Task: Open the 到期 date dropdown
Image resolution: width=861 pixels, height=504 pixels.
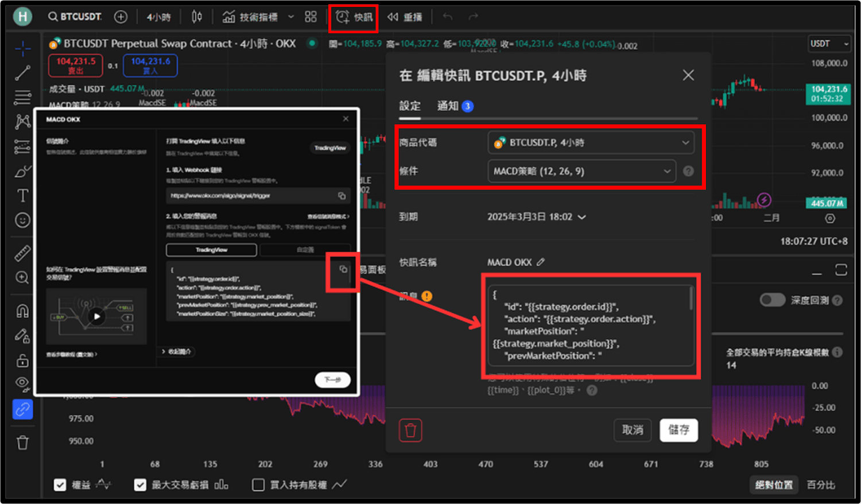Action: (x=537, y=217)
